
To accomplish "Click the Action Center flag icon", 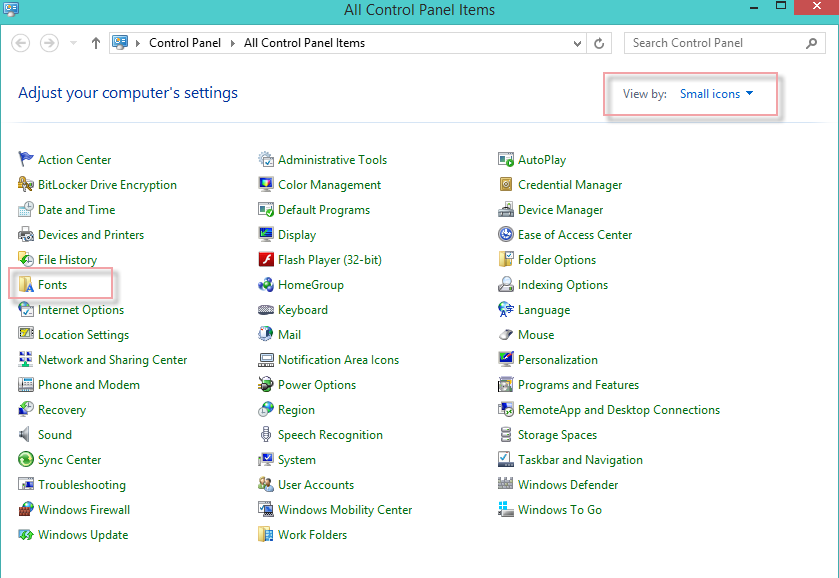I will tap(26, 159).
